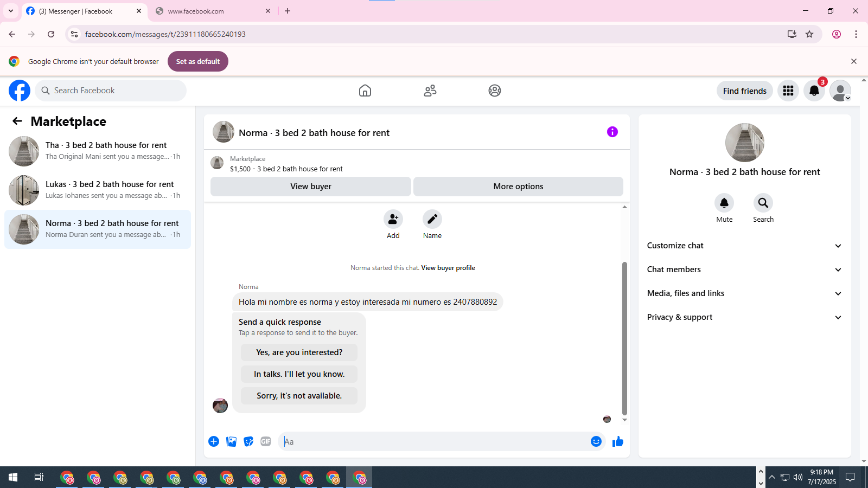
Task: Open Chrome's install app icon in address bar
Action: 792,34
